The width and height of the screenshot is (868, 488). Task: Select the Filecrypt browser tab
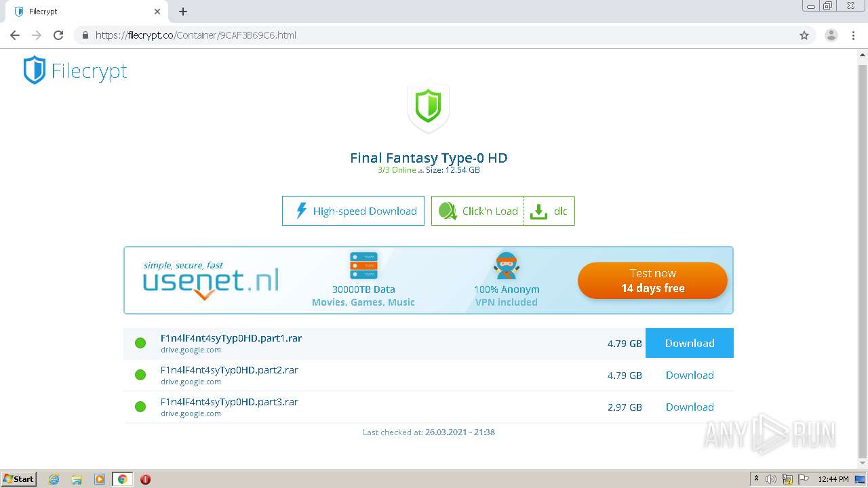coord(87,12)
